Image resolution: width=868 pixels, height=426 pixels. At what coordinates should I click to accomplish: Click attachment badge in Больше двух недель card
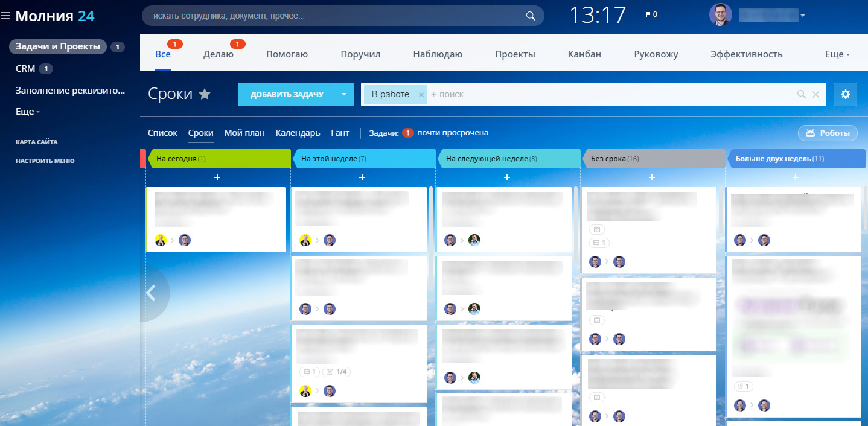[x=743, y=386]
